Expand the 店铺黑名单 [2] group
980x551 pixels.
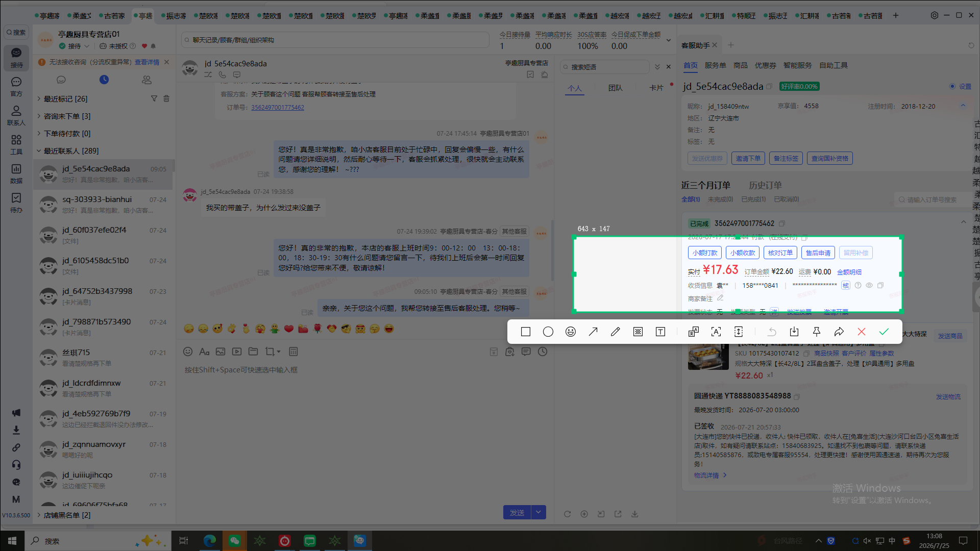point(67,515)
